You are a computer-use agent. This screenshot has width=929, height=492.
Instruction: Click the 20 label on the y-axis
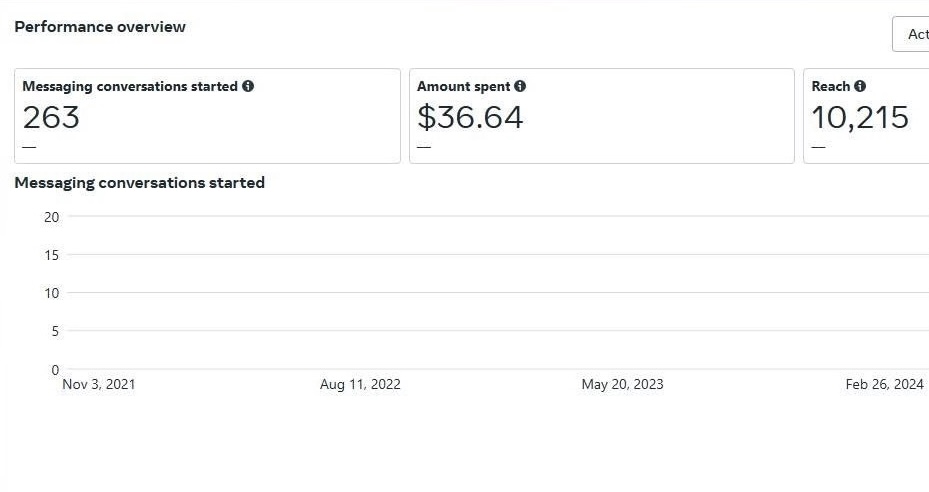click(51, 217)
